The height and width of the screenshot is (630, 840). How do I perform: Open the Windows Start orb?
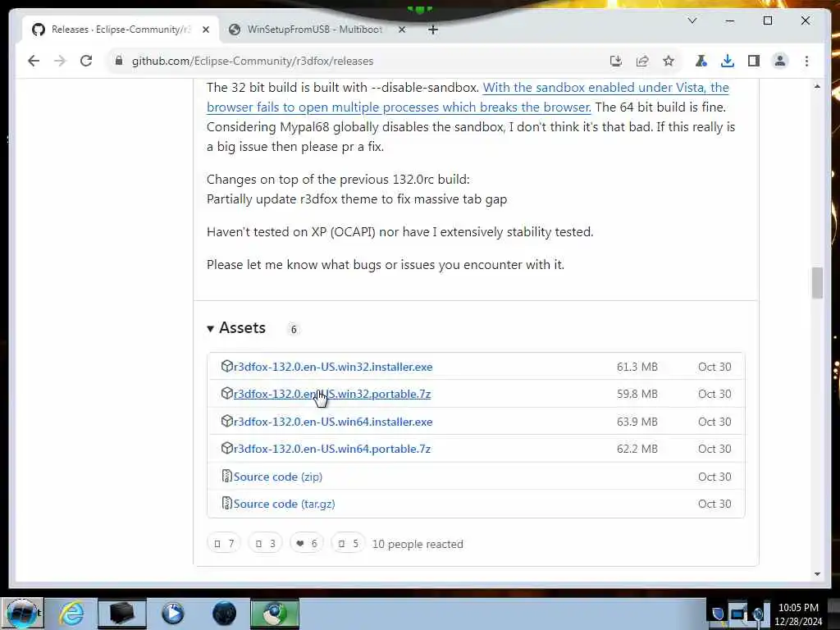22,614
